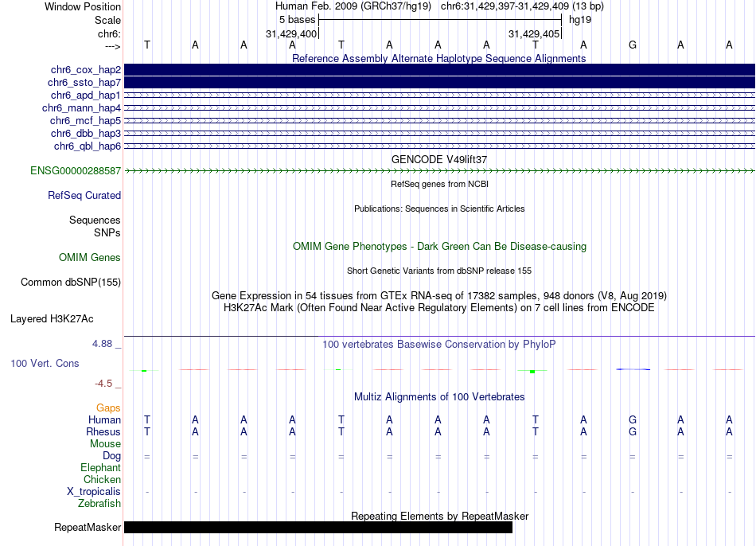Click the RefSeq Curated track label

84,195
